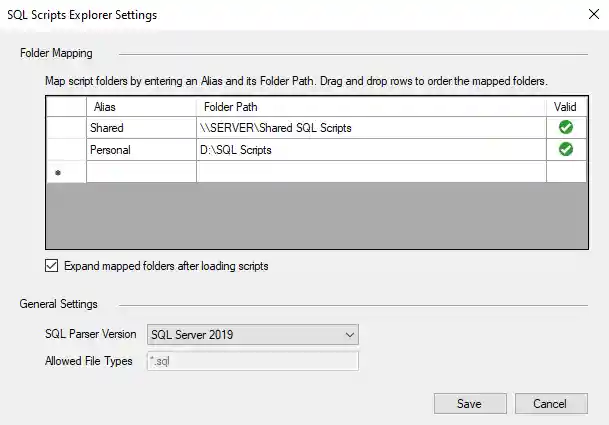
Task: Click the Save button
Action: point(469,404)
